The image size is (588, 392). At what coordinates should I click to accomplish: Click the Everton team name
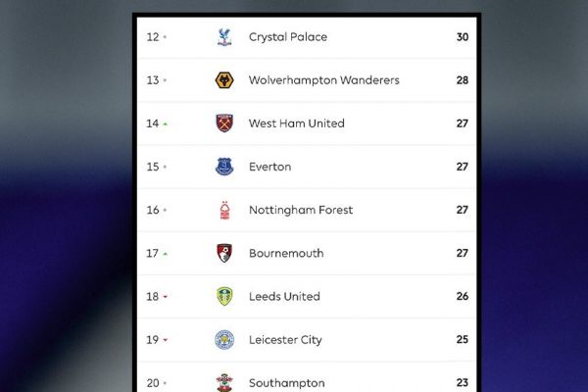[x=269, y=167]
